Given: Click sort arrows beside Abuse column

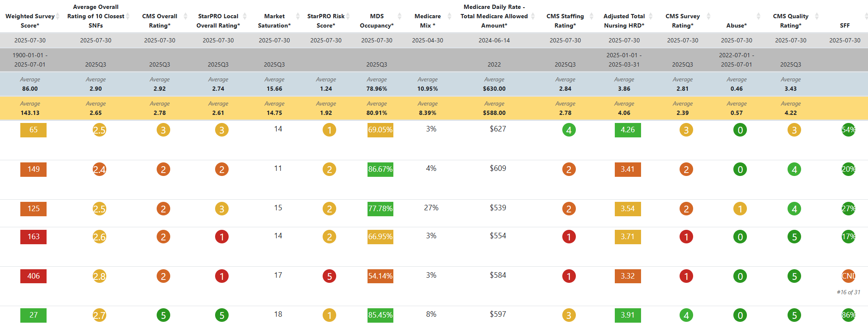Looking at the screenshot, I should tap(758, 16).
